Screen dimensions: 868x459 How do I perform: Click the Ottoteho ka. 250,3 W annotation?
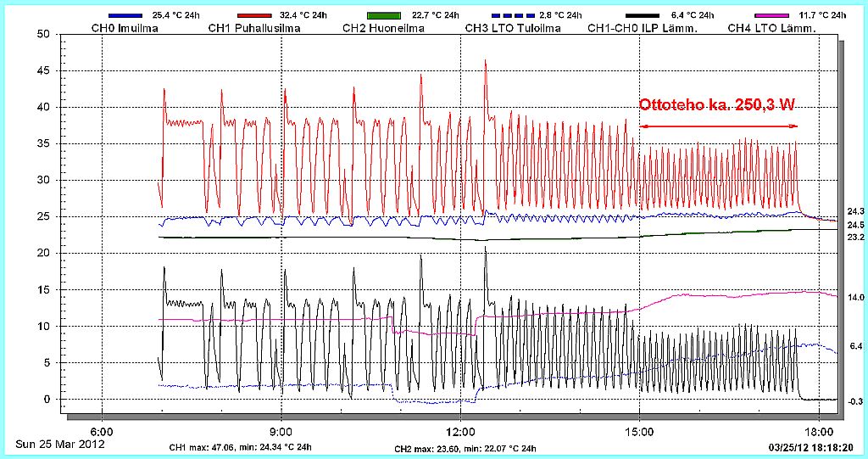716,105
